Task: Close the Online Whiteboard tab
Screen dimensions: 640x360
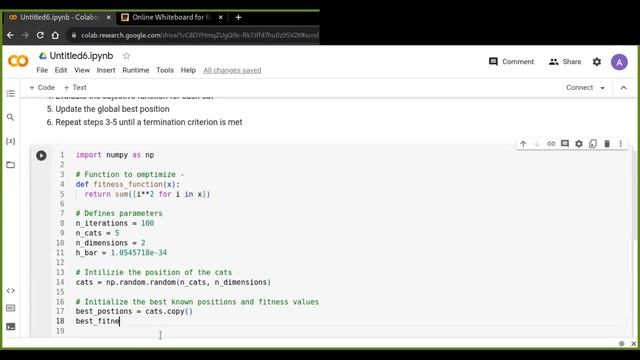Action: click(x=220, y=17)
